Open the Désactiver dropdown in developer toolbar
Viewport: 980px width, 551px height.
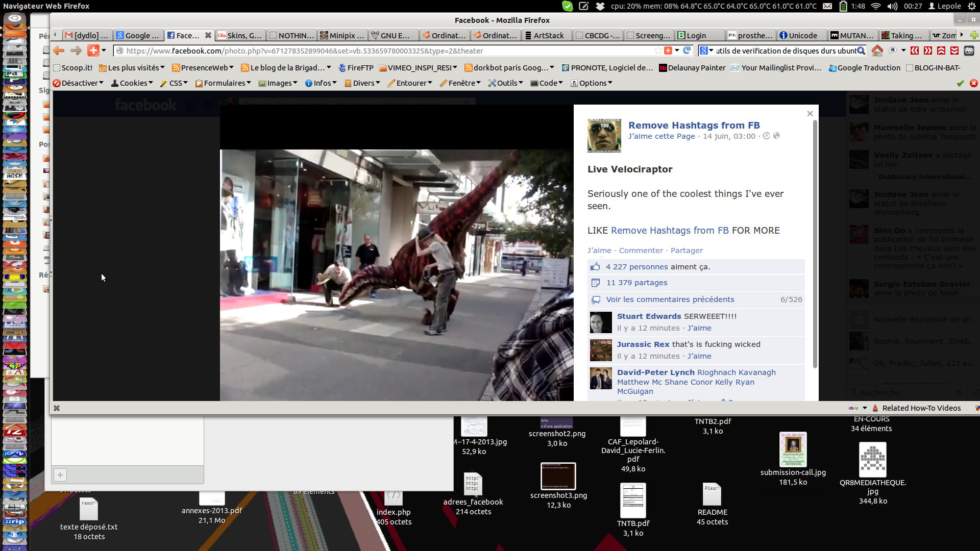pos(78,83)
